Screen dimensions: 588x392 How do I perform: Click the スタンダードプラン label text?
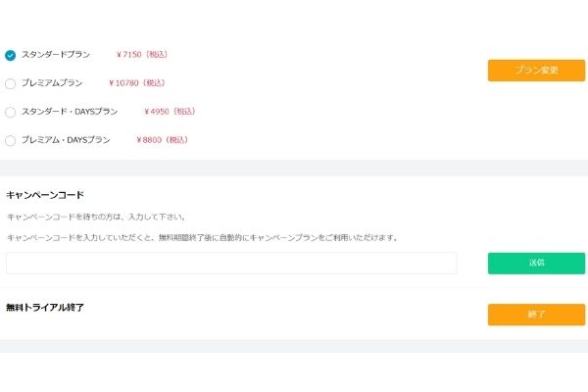(x=56, y=55)
